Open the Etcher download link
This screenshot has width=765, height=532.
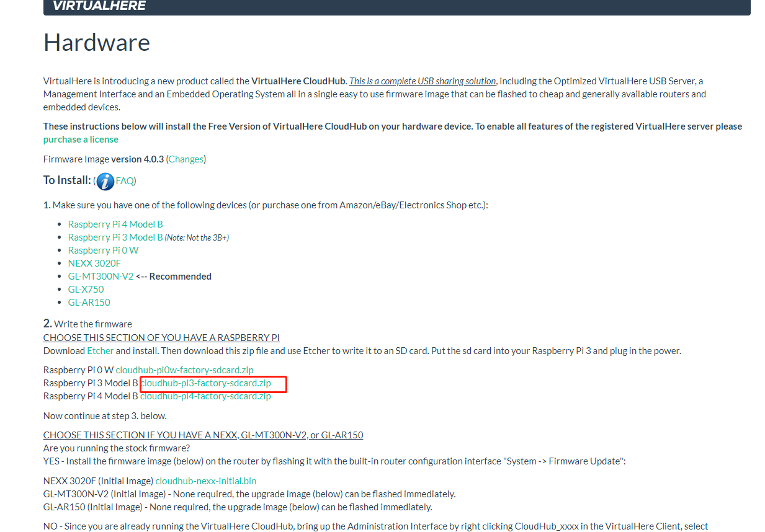pyautogui.click(x=101, y=351)
